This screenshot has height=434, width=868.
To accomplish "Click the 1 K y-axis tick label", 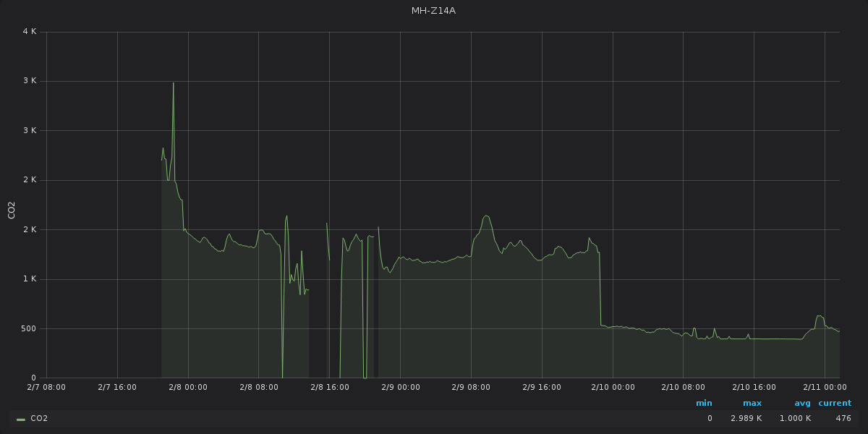I will [30, 279].
